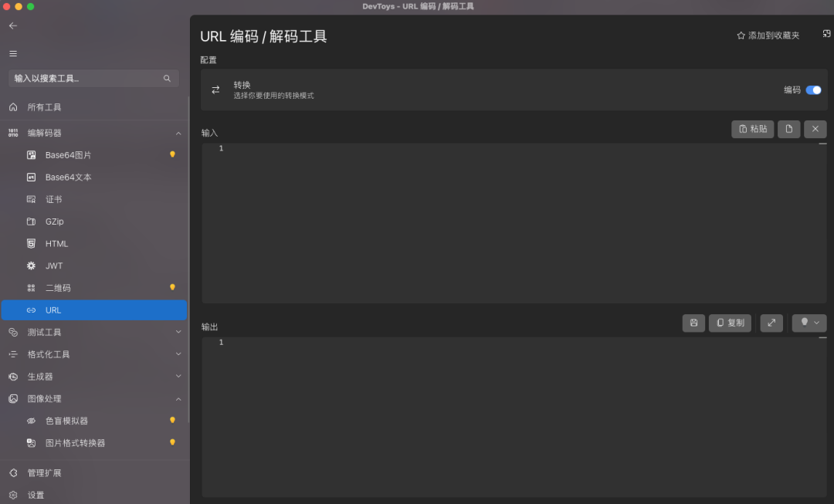The image size is (834, 504).
Task: Click the compact overlay window icon
Action: [x=826, y=33]
